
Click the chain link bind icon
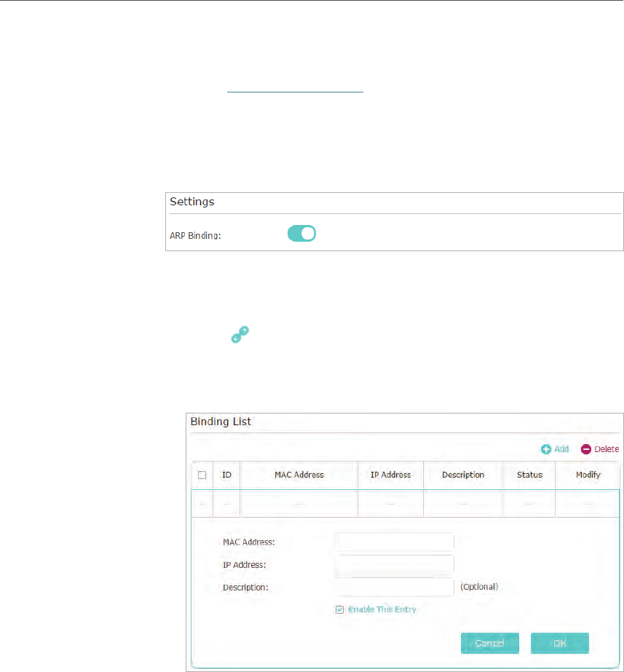pyautogui.click(x=240, y=334)
